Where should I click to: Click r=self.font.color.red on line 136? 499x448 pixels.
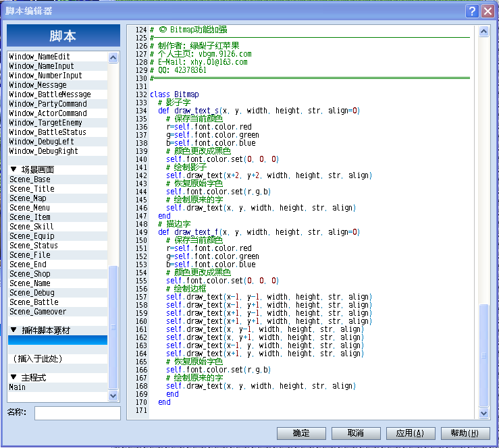click(x=209, y=127)
